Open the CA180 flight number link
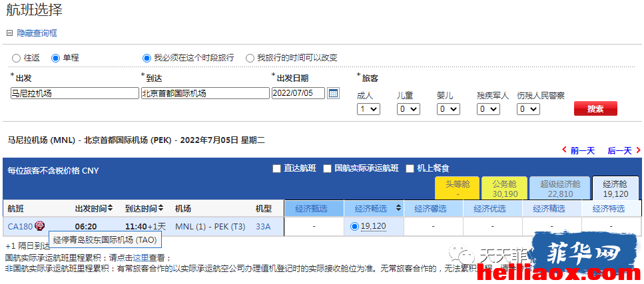Viewport: 644px width, 284px height. (x=20, y=226)
